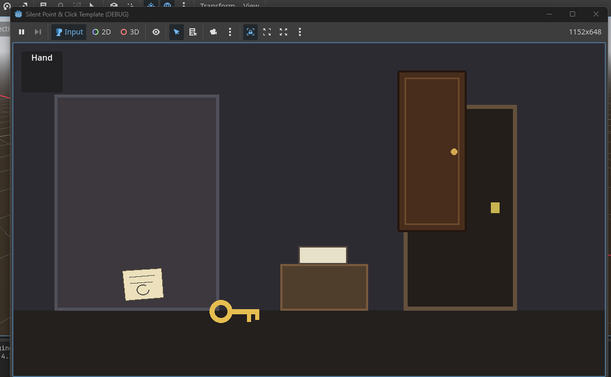Close the Silent Point & Click window
The height and width of the screenshot is (377, 611).
pos(596,14)
